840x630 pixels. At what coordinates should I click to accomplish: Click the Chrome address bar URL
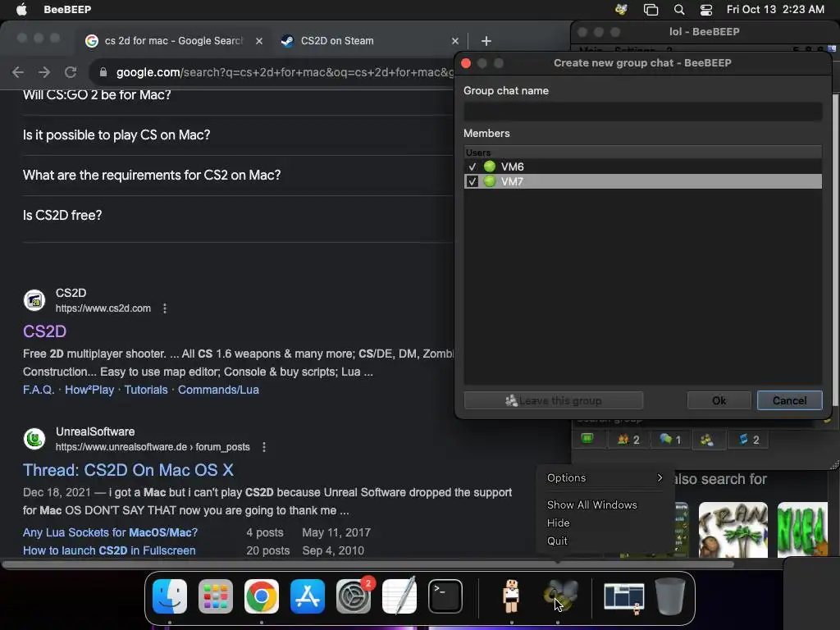pos(284,72)
